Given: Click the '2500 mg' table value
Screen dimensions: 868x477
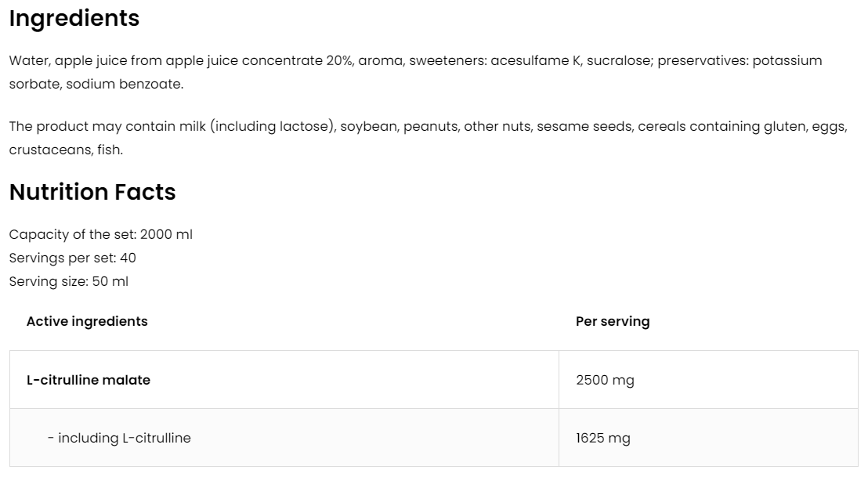Looking at the screenshot, I should pos(605,380).
